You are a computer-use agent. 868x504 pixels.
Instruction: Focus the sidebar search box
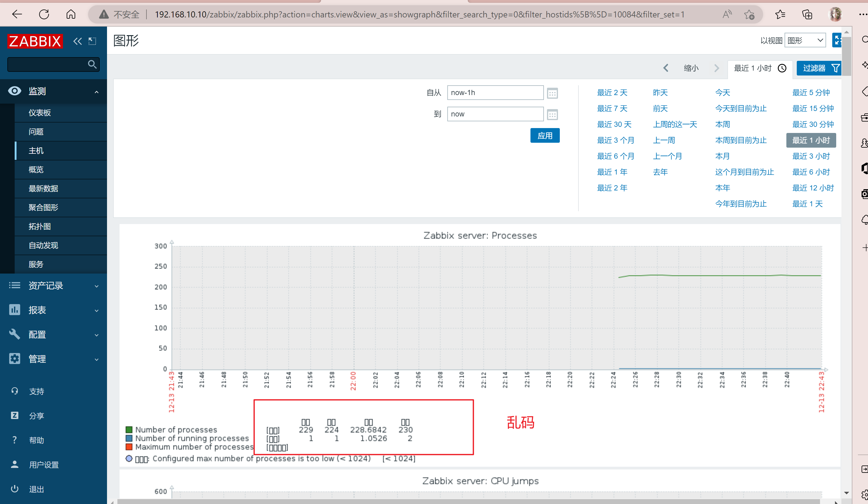[x=54, y=64]
